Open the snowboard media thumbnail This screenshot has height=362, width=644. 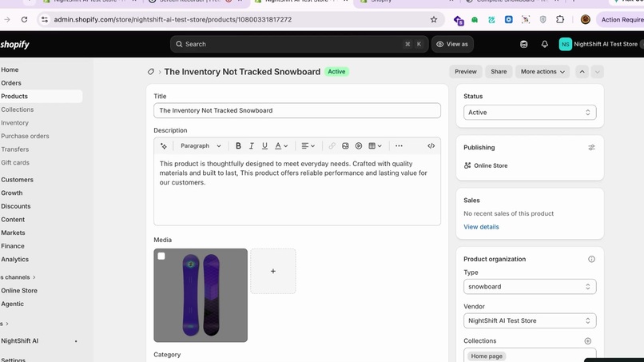pyautogui.click(x=201, y=296)
